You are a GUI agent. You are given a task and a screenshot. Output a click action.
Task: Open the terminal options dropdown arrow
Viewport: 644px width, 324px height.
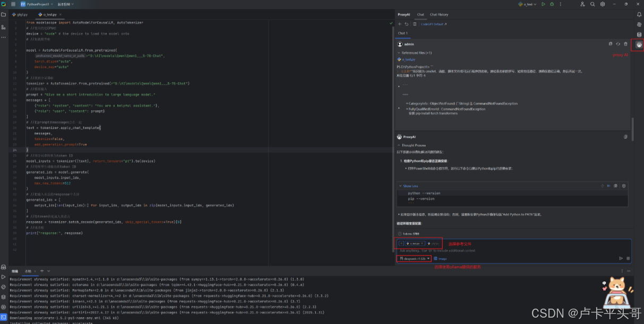click(48, 271)
